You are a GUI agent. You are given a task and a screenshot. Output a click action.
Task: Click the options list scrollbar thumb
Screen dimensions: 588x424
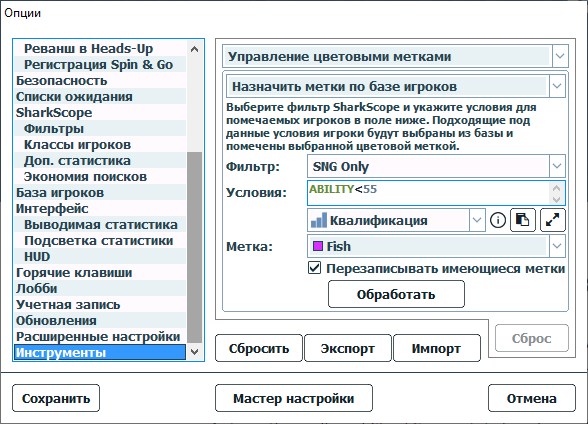point(194,247)
